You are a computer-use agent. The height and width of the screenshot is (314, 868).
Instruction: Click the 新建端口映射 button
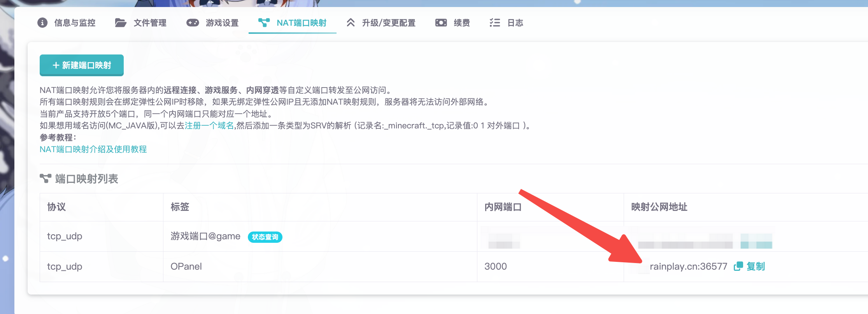(x=82, y=65)
